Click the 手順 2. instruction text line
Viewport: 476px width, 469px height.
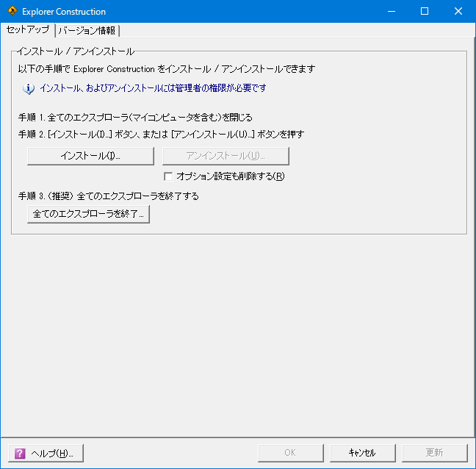coord(161,135)
